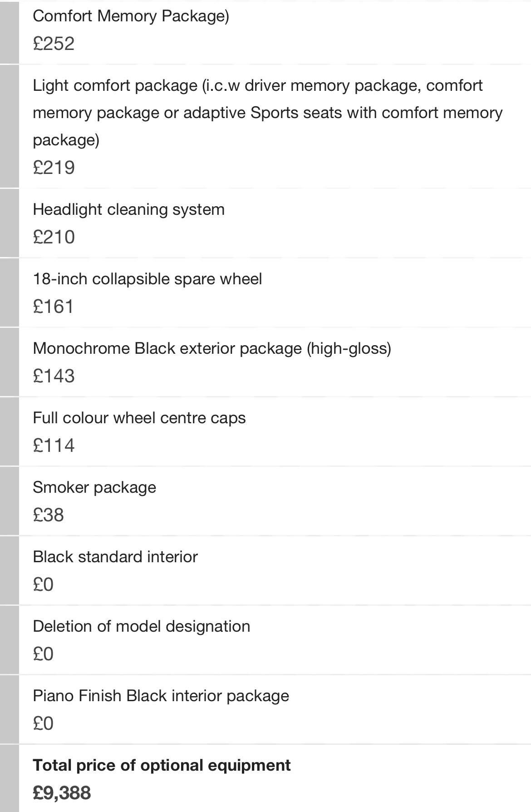Click grey side bar beside Smoker package

click(9, 501)
